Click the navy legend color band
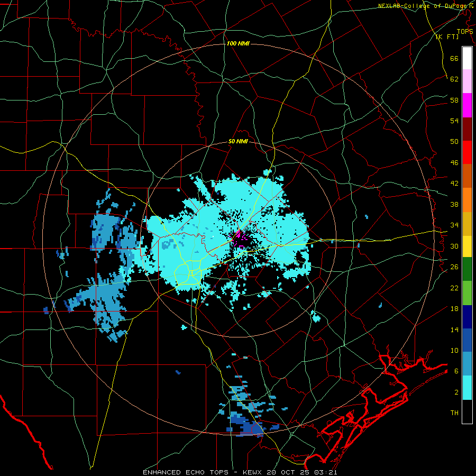Viewport: 476px width, 476px height. tap(467, 317)
